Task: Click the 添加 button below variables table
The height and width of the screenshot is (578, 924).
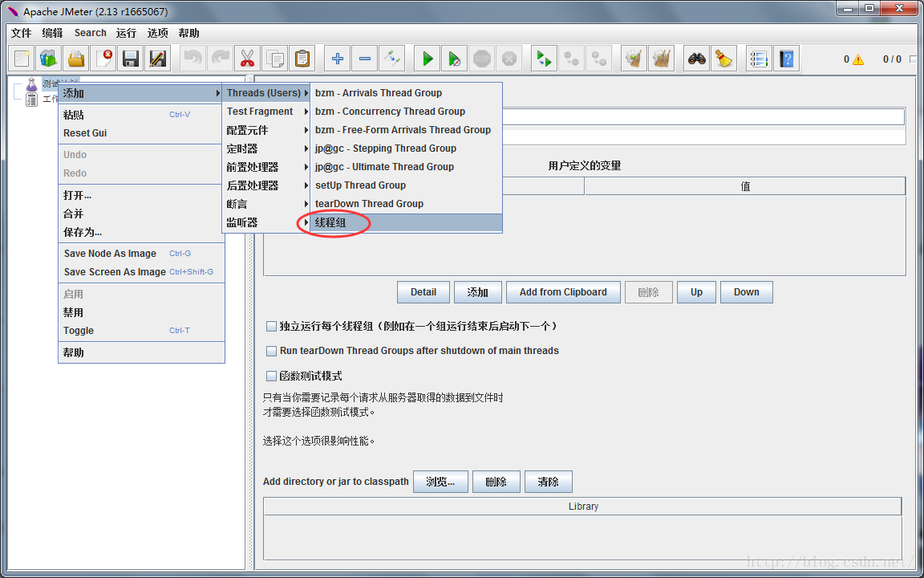Action: [x=478, y=292]
